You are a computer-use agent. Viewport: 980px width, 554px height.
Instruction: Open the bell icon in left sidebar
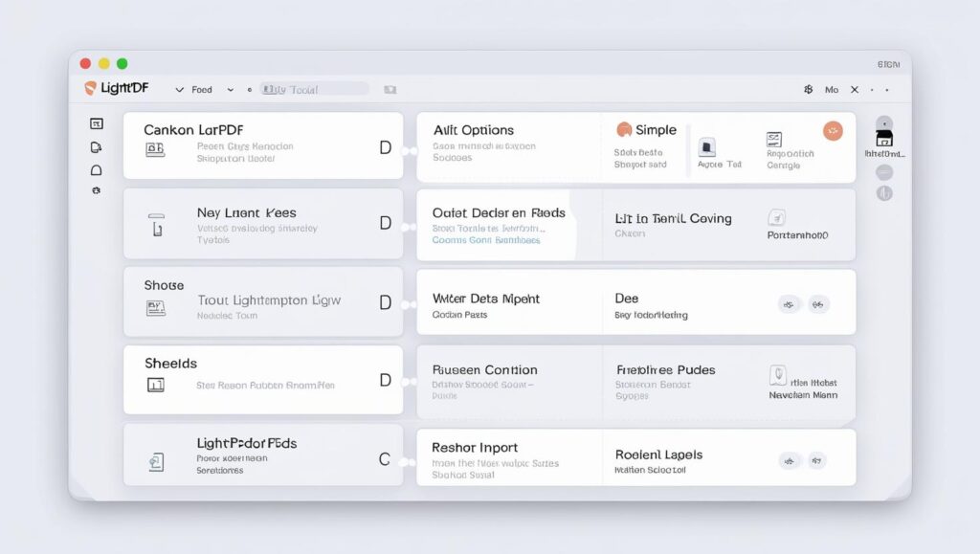(x=96, y=170)
